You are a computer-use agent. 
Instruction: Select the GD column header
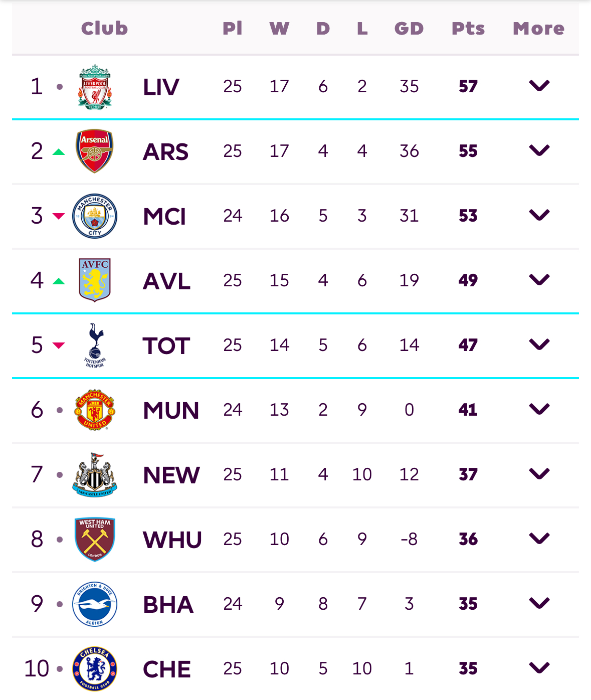(409, 29)
